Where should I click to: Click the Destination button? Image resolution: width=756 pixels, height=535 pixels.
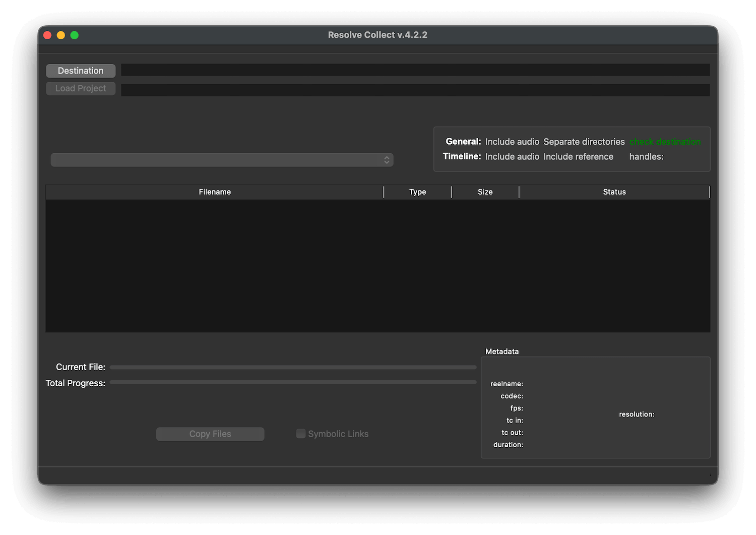(81, 71)
